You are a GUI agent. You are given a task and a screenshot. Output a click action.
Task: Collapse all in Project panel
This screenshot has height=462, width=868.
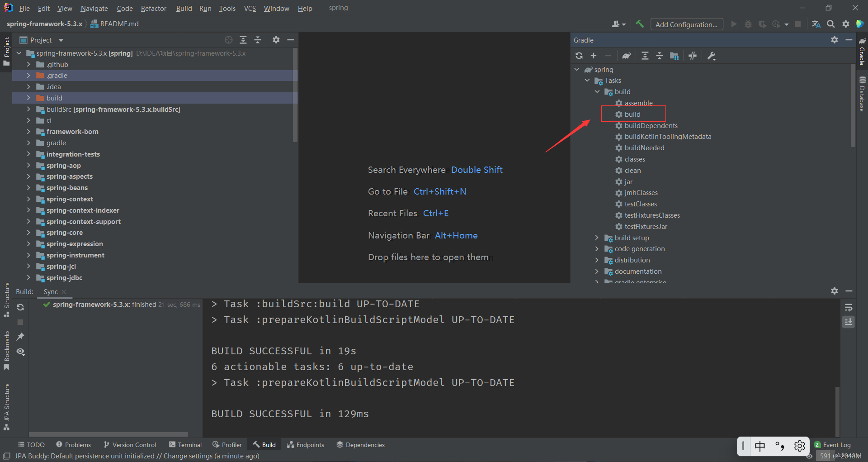click(258, 40)
